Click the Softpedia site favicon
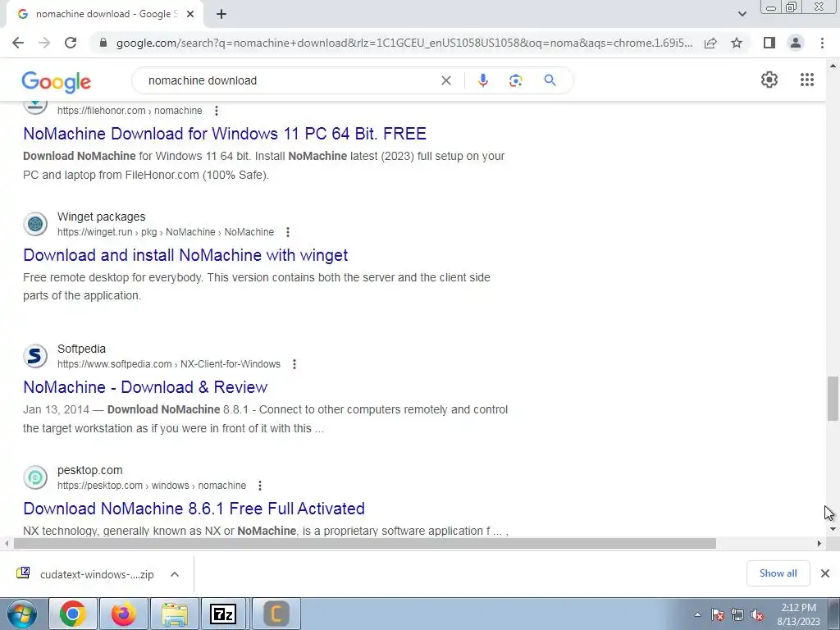 click(35, 356)
